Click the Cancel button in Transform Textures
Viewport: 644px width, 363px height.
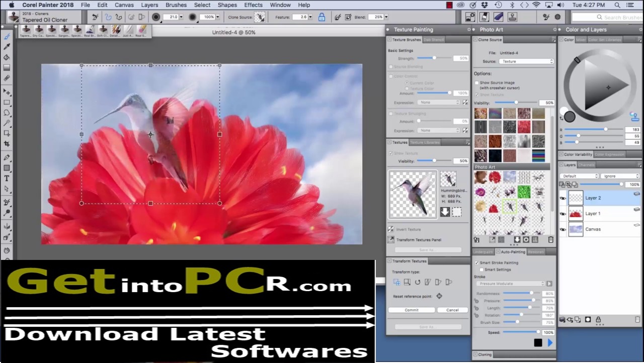click(x=452, y=310)
